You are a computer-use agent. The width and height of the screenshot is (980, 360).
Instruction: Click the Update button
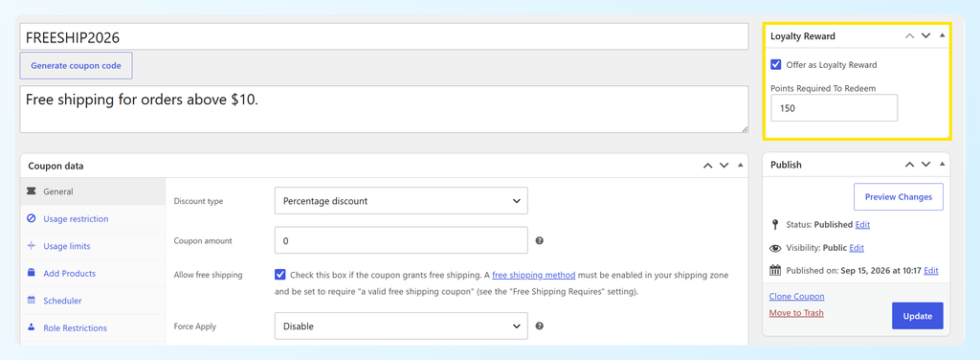918,316
